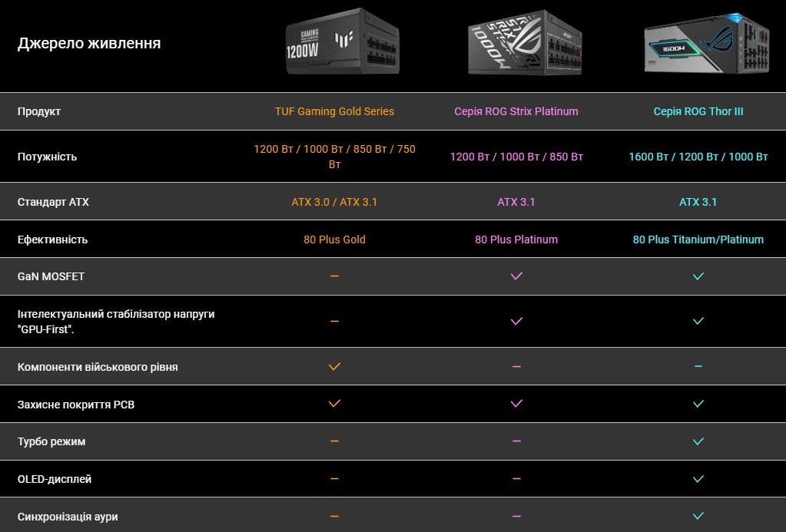This screenshot has width=786, height=532.
Task: Open the Серія ROG Thor III link
Action: point(698,111)
